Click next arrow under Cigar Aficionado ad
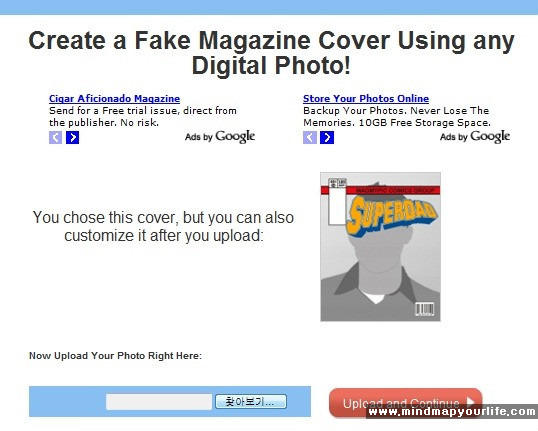The height and width of the screenshot is (431, 538). click(72, 138)
